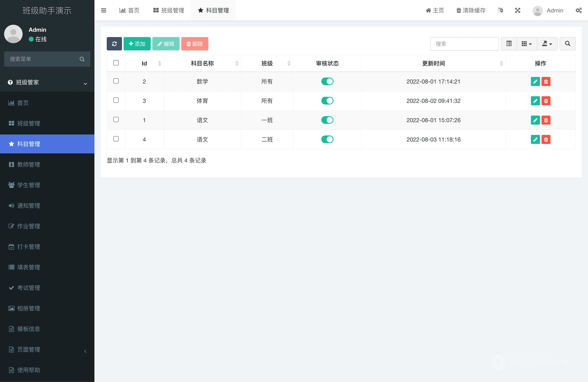Switch to the 班级管理 top tab

tap(169, 10)
